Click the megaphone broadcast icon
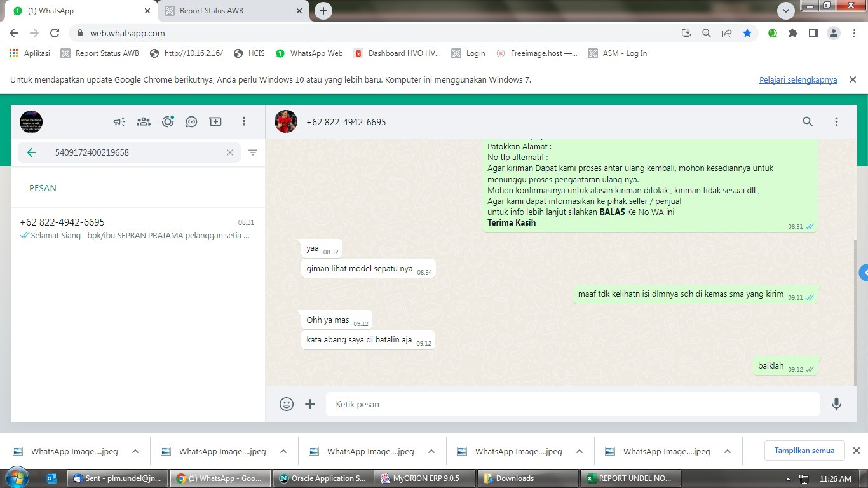The height and width of the screenshot is (488, 868). tap(119, 121)
